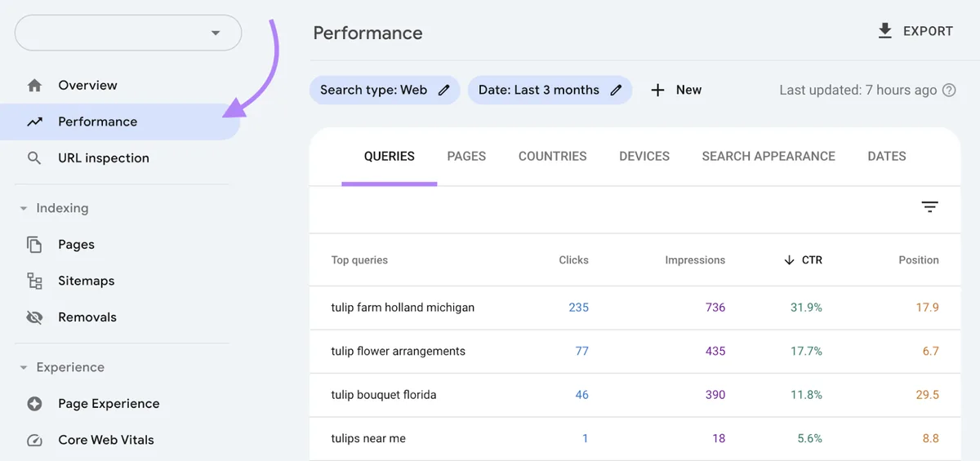Viewport: 980px width, 461px height.
Task: Switch to the DEVICES tab
Action: pos(644,157)
